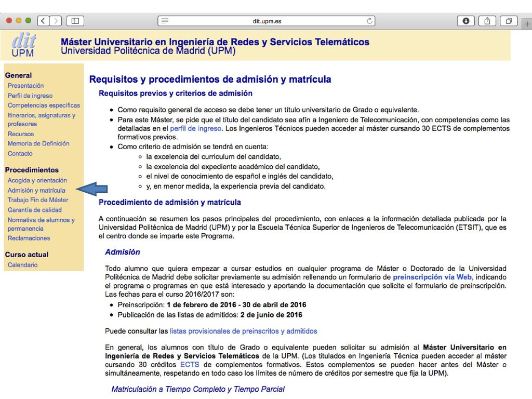Viewport: 532px width, 399px height.
Task: Open listas provisionales de preinscritos y admitidos
Action: pyautogui.click(x=243, y=331)
